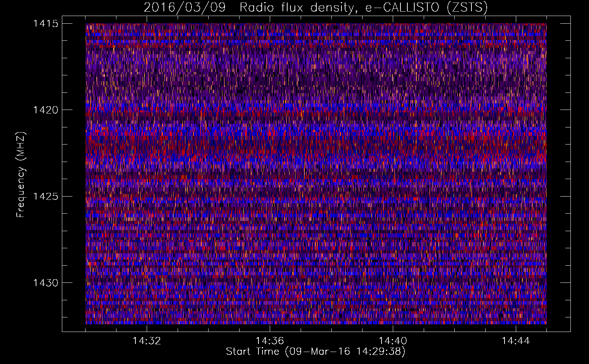Select the 1430 frequency axis label
The width and height of the screenshot is (589, 364).
(46, 283)
